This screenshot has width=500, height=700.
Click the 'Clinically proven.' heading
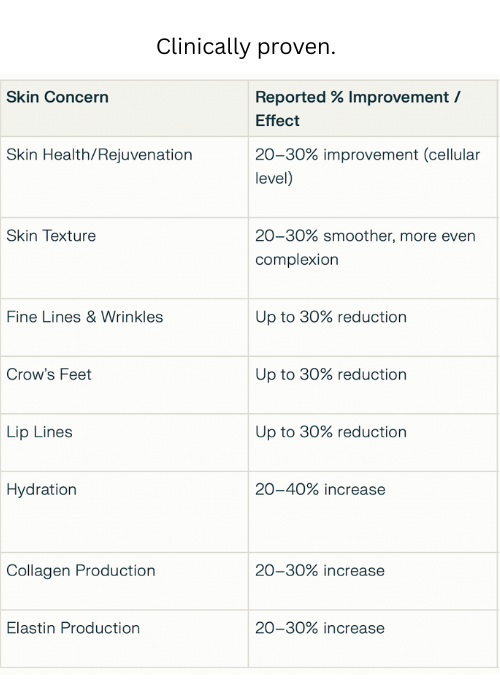246,47
